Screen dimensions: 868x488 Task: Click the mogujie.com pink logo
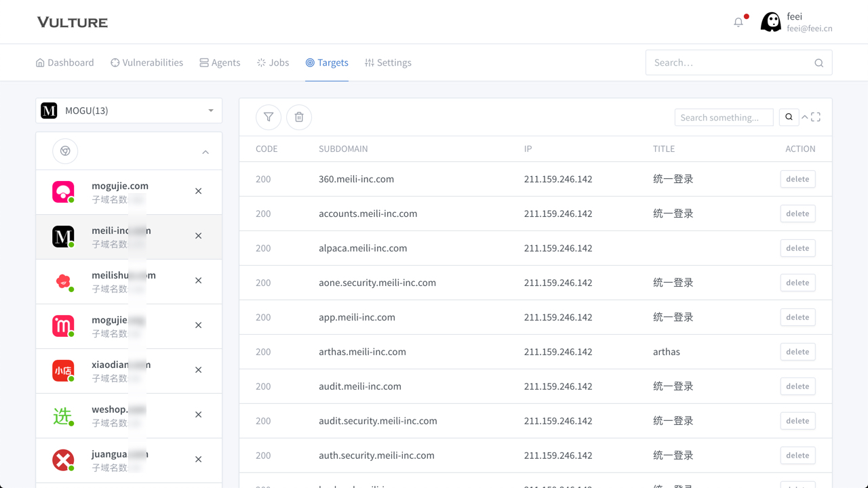[x=63, y=192]
